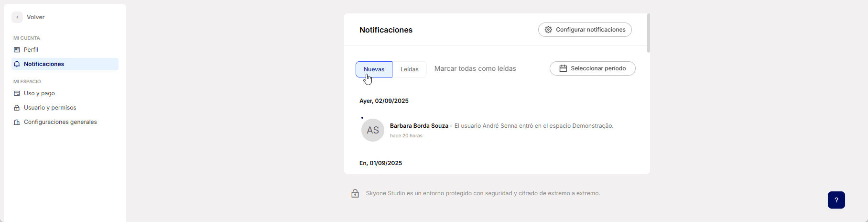Viewport: 868px width, 222px height.
Task: Click the bell icon for Notificaciones
Action: [x=17, y=64]
